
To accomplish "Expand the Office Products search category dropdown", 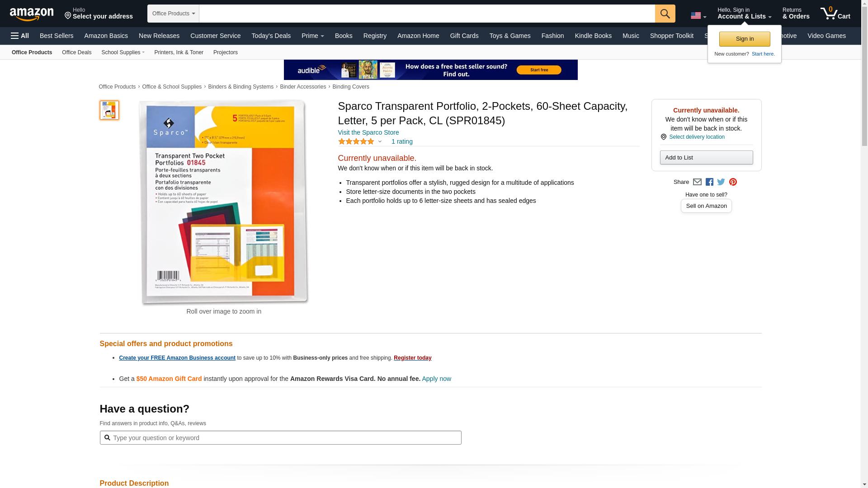I will point(173,14).
